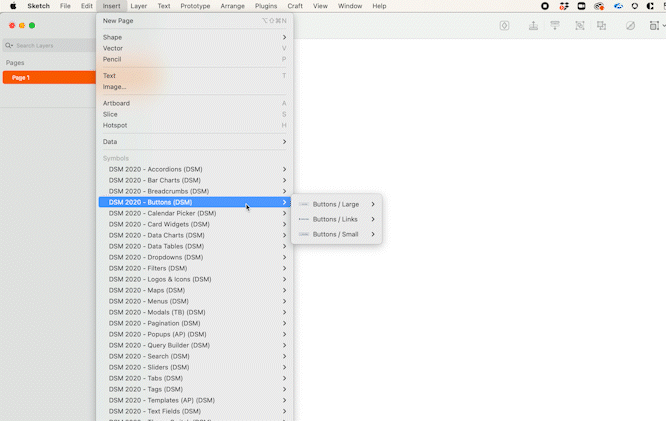The width and height of the screenshot is (666, 421).
Task: Expand the Data Tables (DSM) submenu arrow
Action: point(284,246)
